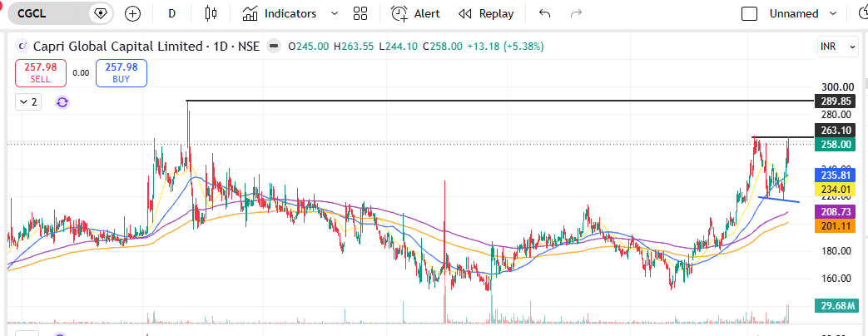Click the 160.00 price axis value
The height and width of the screenshot is (336, 868).
(836, 279)
